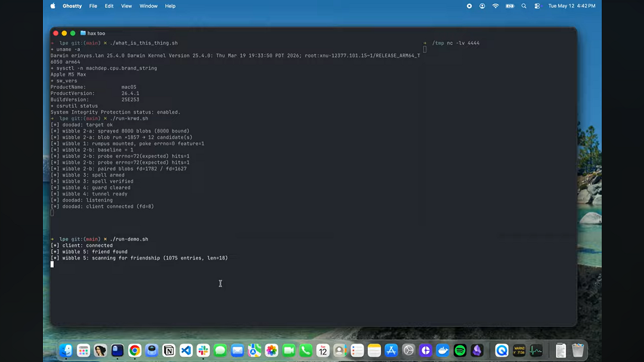Image resolution: width=644 pixels, height=362 pixels.
Task: Click the 'hax too' window title folder icon
Action: point(83,33)
